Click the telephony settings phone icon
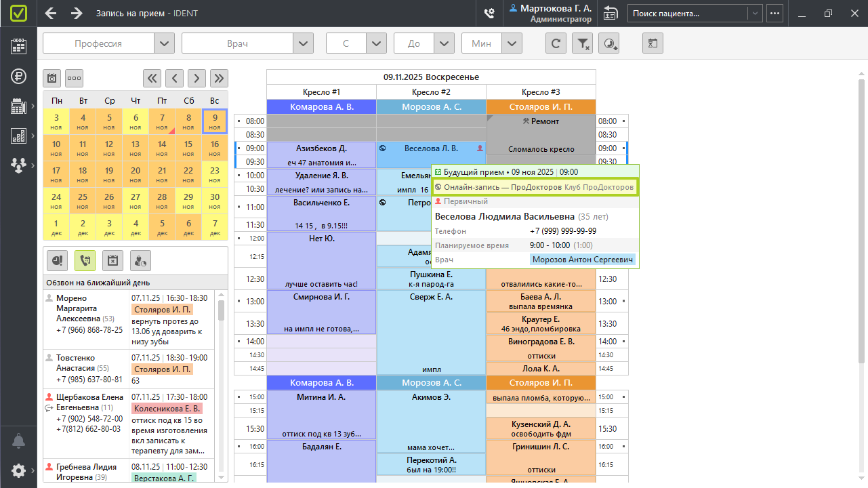868x488 pixels. pyautogui.click(x=489, y=14)
